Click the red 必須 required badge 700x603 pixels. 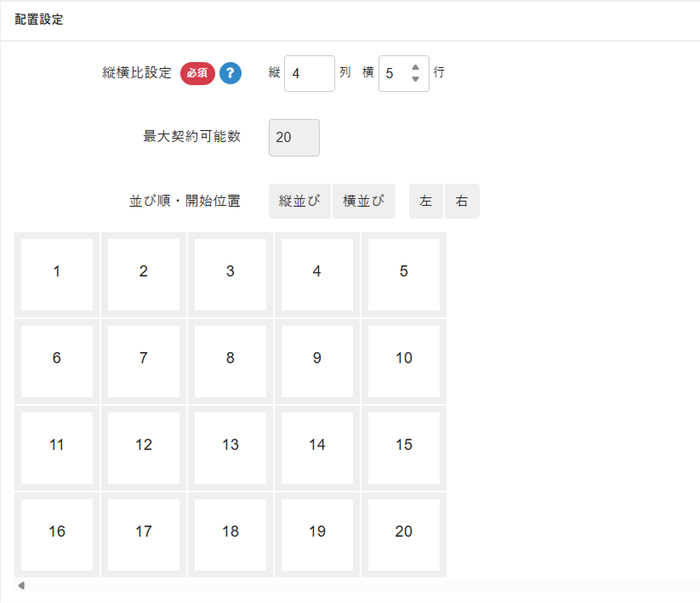[197, 73]
